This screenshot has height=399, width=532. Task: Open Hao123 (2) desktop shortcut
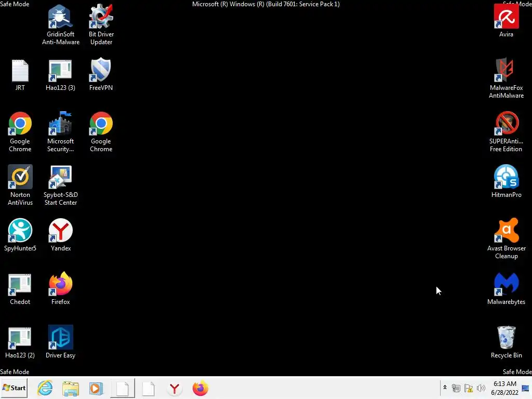pyautogui.click(x=20, y=343)
